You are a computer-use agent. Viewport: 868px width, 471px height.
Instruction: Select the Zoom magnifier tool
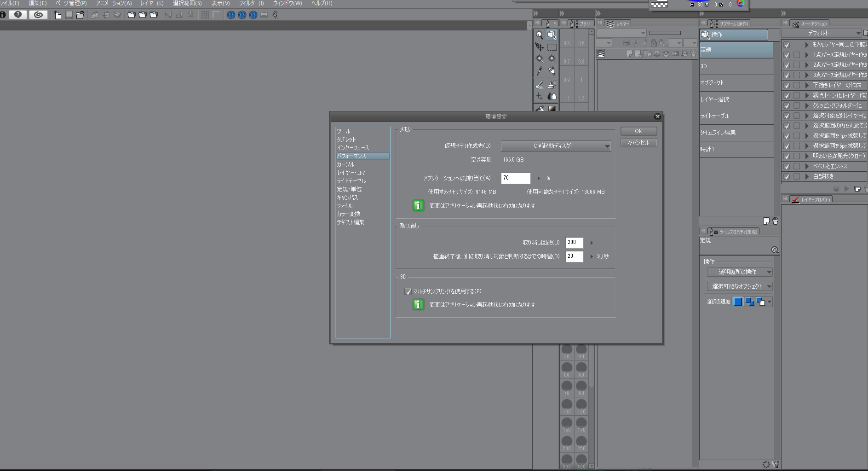click(x=539, y=35)
